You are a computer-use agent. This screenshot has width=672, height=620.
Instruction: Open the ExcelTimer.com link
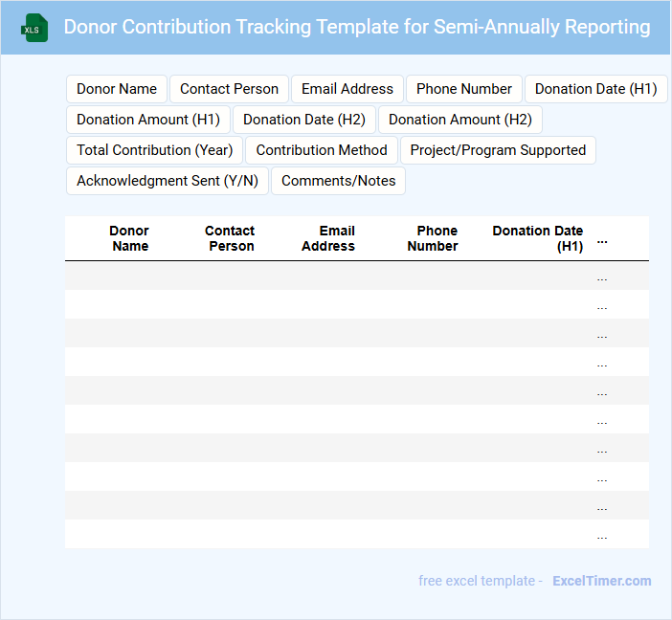pyautogui.click(x=601, y=581)
